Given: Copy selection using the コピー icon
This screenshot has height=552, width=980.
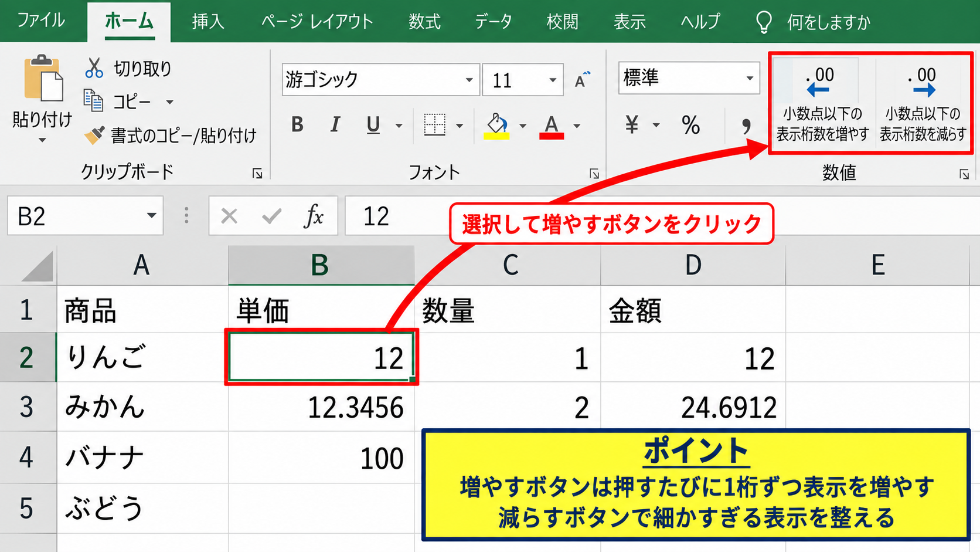Looking at the screenshot, I should (x=94, y=101).
